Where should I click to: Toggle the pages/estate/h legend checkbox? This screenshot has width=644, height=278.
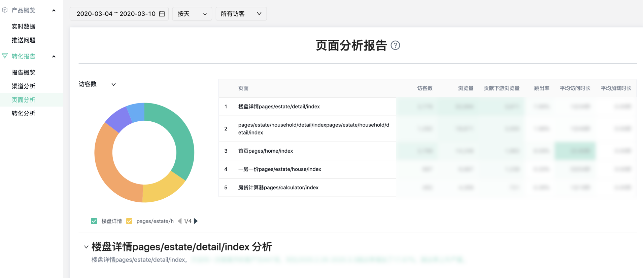(129, 221)
